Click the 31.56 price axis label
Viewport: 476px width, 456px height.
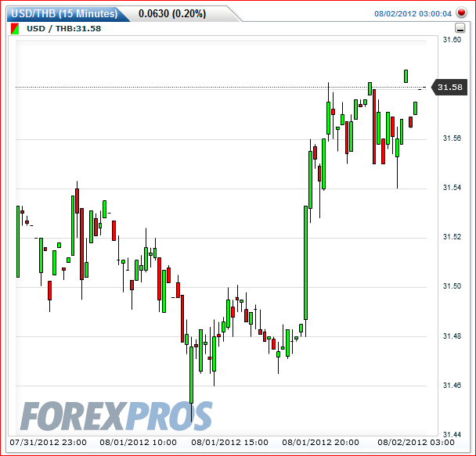pos(452,138)
